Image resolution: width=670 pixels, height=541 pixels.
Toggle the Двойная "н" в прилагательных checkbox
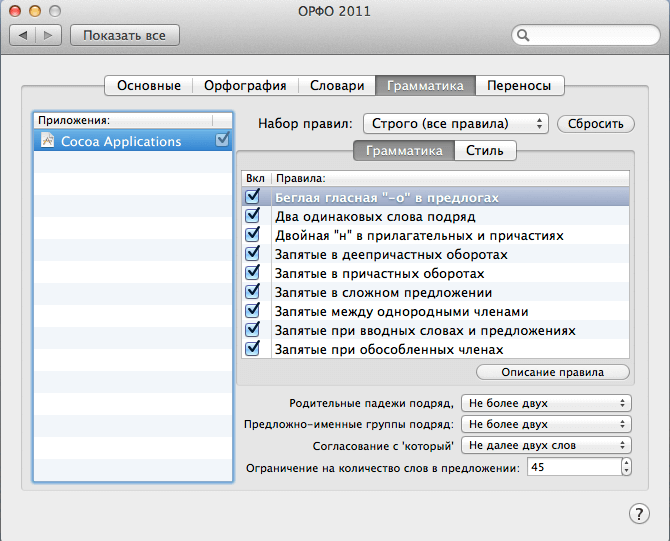[253, 233]
